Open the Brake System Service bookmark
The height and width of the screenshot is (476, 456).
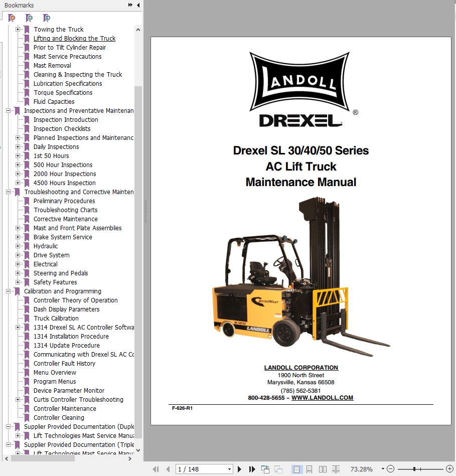63,237
